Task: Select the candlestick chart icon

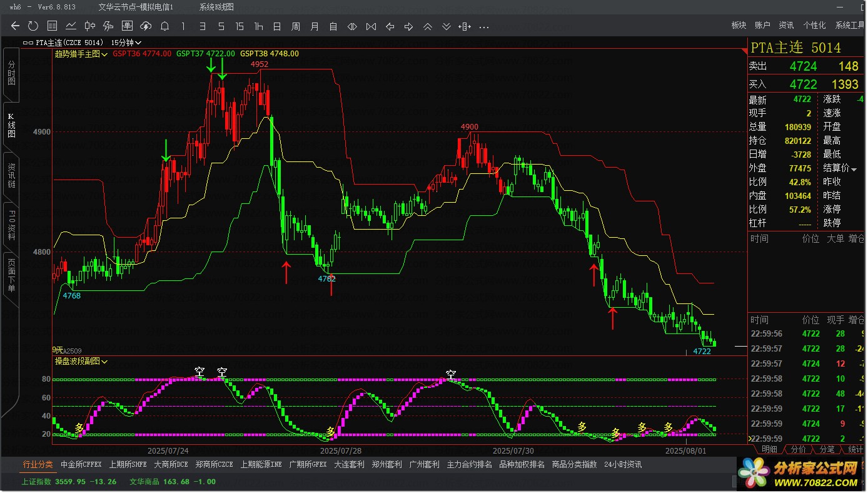Action: click(89, 26)
